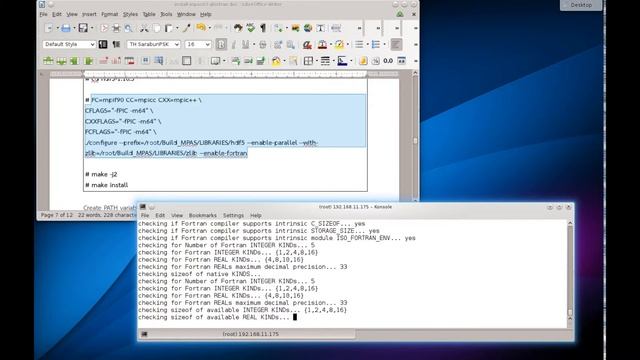The width and height of the screenshot is (640, 360).
Task: Open the Print Preview magnifier icon
Action: 128,28
